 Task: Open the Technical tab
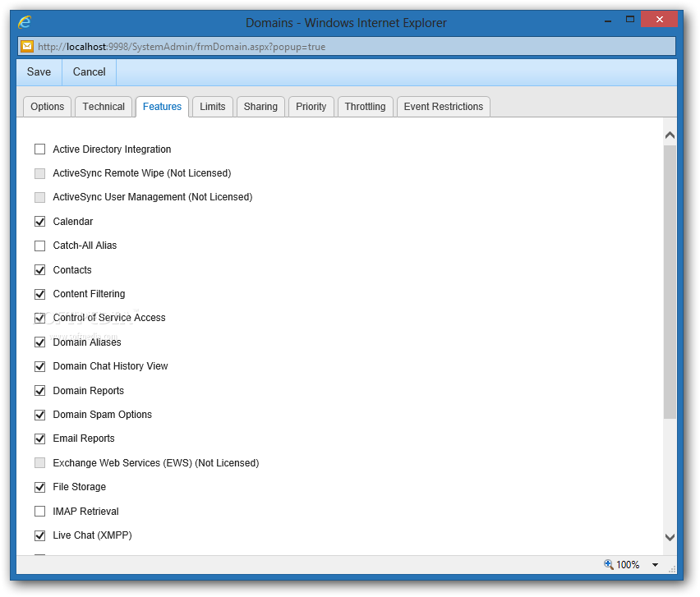click(x=104, y=107)
